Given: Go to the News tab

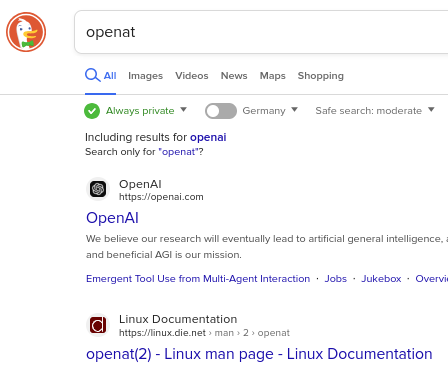Looking at the screenshot, I should pos(234,76).
